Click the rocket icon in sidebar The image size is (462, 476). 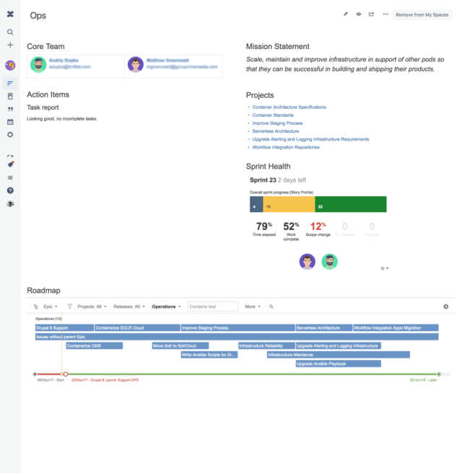tap(10, 164)
